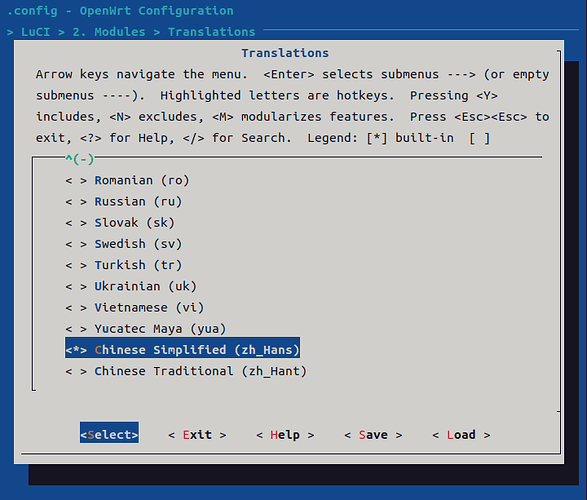Choose the Turkish (tr) translation entry
The height and width of the screenshot is (500, 587).
124,265
